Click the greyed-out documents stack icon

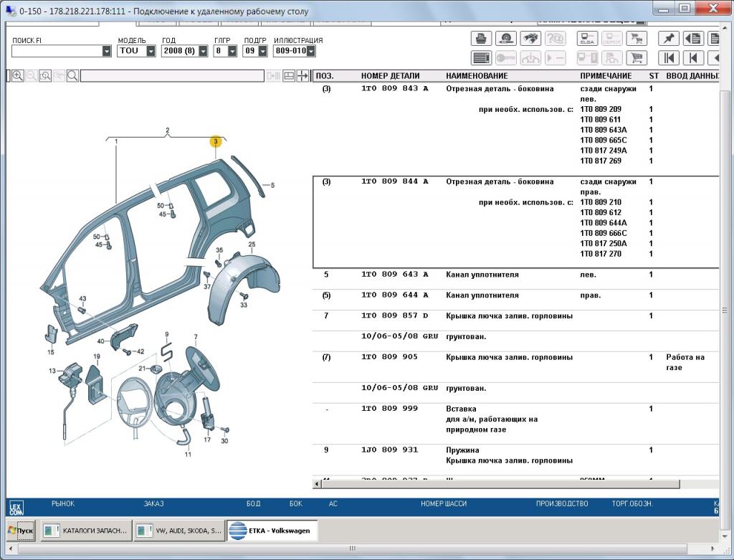tap(612, 57)
